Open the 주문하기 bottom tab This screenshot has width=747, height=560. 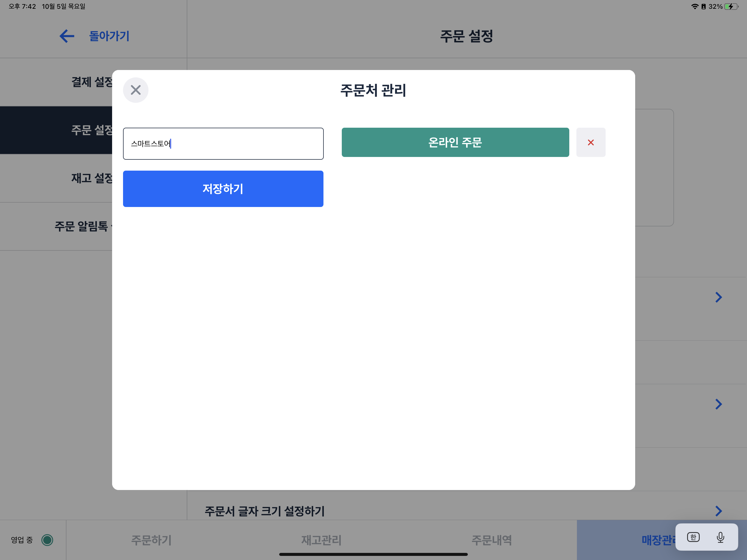click(x=151, y=540)
